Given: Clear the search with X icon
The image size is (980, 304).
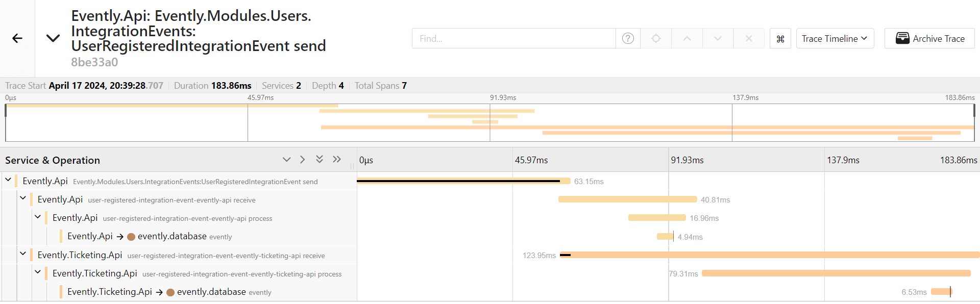Looking at the screenshot, I should click(748, 38).
